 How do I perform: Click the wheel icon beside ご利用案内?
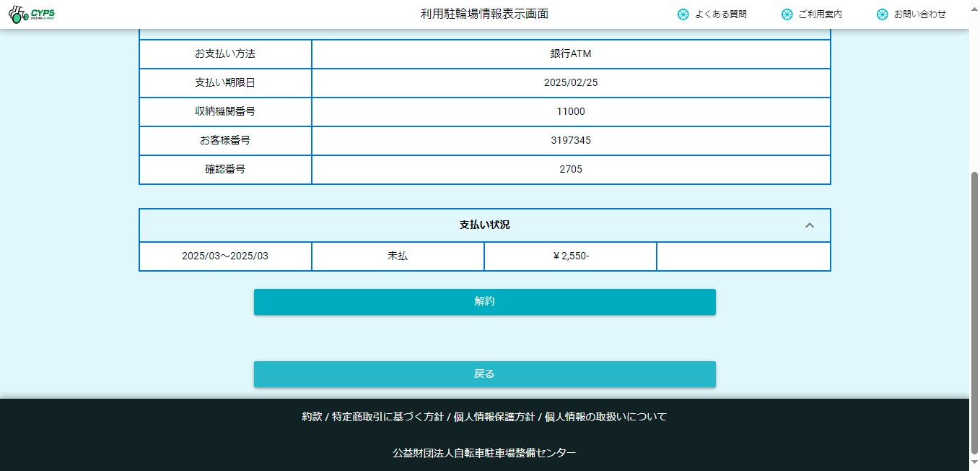point(787,14)
